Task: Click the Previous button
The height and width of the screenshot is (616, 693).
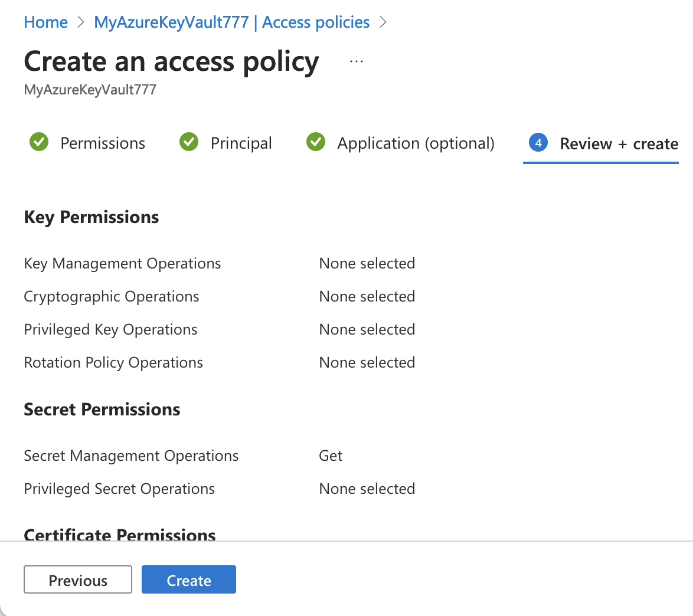Action: pos(78,580)
